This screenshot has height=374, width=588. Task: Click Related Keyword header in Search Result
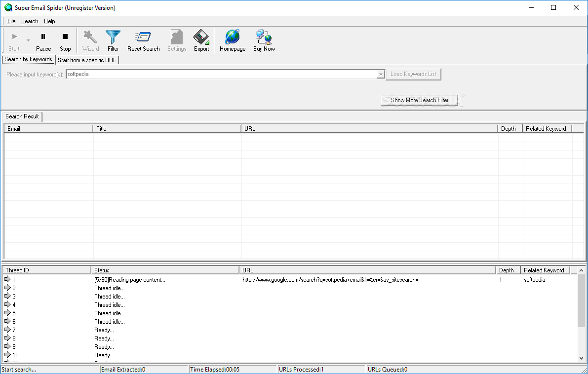pyautogui.click(x=547, y=129)
